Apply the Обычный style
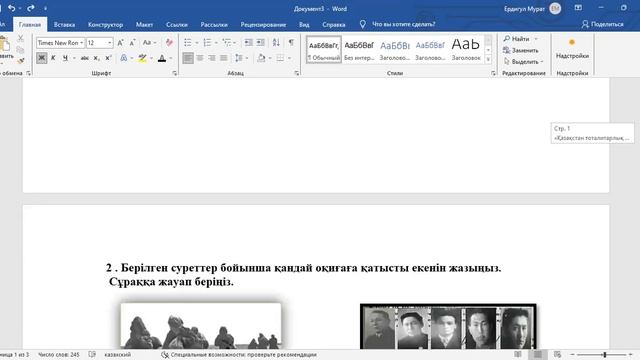The height and width of the screenshot is (360, 640). (x=324, y=49)
